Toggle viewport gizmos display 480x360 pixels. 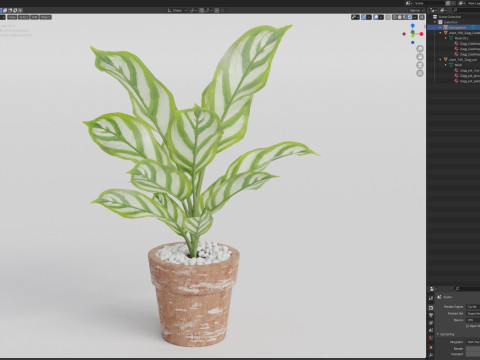pyautogui.click(x=364, y=17)
